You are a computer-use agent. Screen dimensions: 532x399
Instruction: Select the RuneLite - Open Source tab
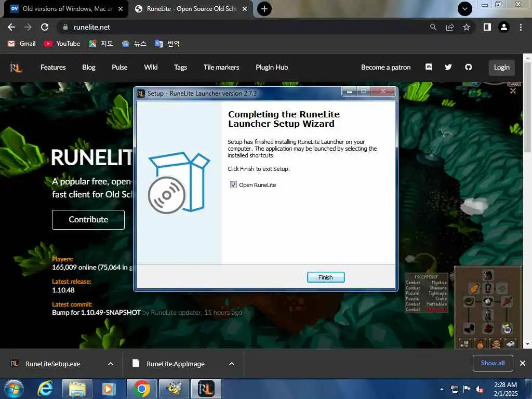click(191, 9)
